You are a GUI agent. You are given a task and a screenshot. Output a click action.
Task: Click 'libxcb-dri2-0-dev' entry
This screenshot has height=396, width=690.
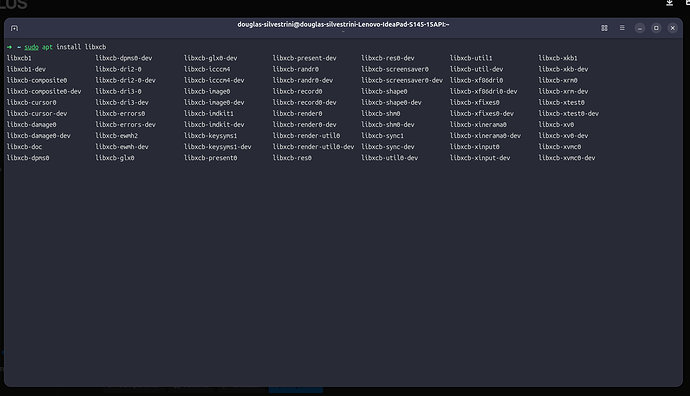(x=125, y=80)
